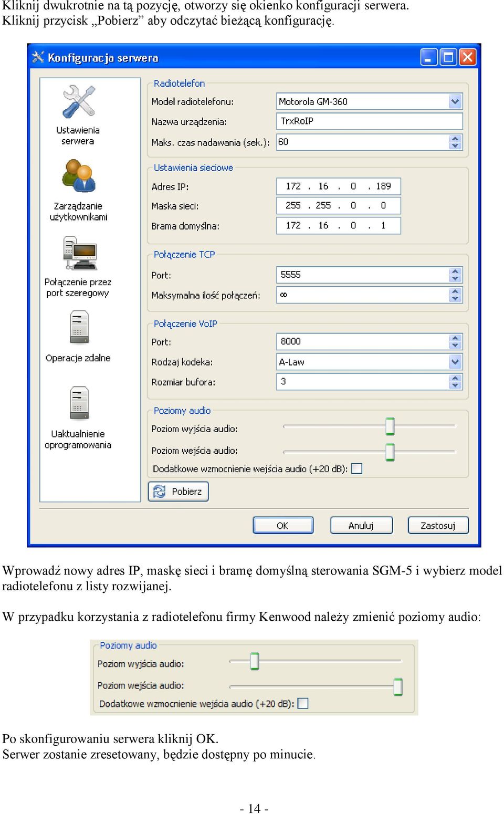This screenshot has width=504, height=814.
Task: Expand Rodzaj kodeka dropdown arrow
Action: pos(455,362)
